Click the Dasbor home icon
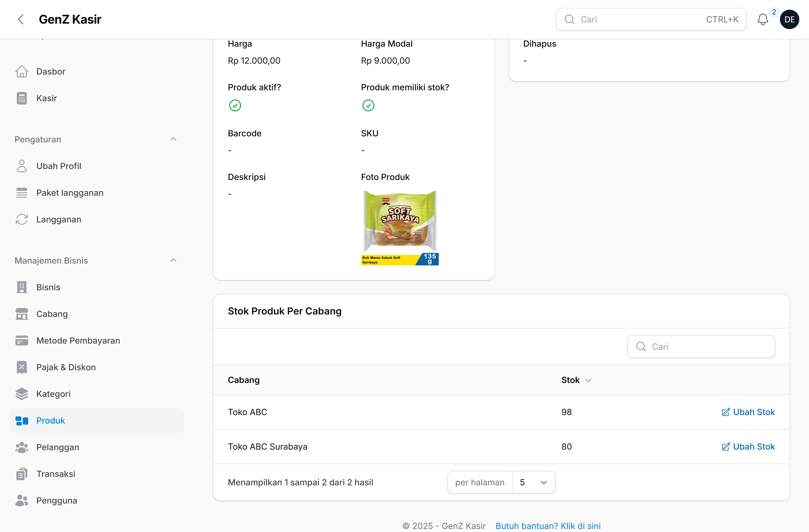 [x=22, y=71]
